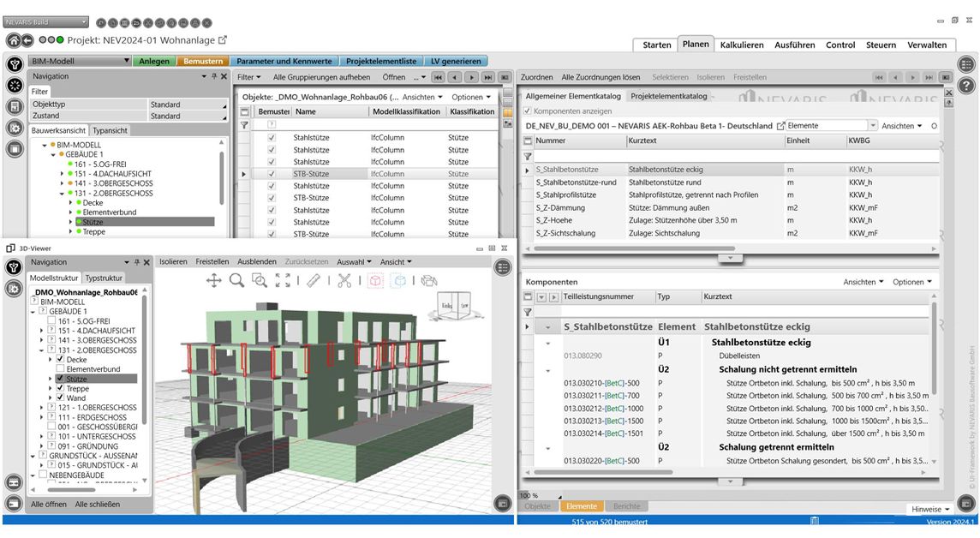Open Optionen dropdown in objects panel
The height and width of the screenshot is (538, 980).
pos(471,97)
